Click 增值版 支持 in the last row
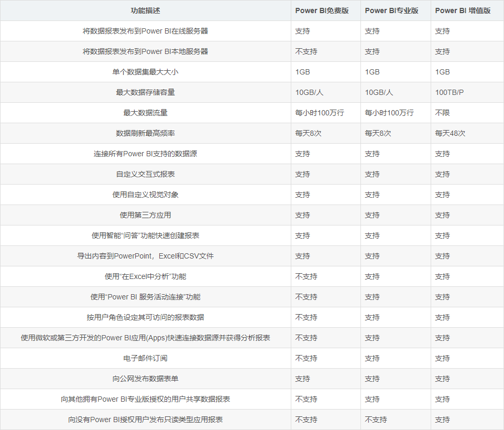504x430 pixels. point(442,420)
